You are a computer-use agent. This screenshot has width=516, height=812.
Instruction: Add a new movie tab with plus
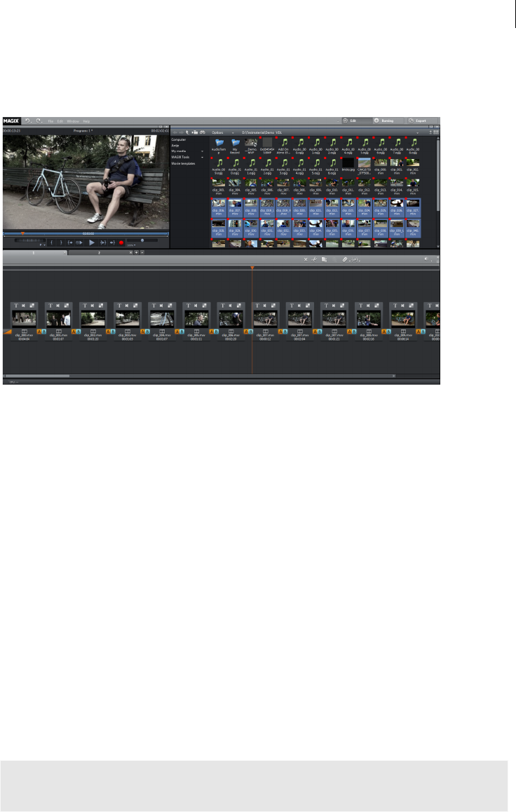136,253
